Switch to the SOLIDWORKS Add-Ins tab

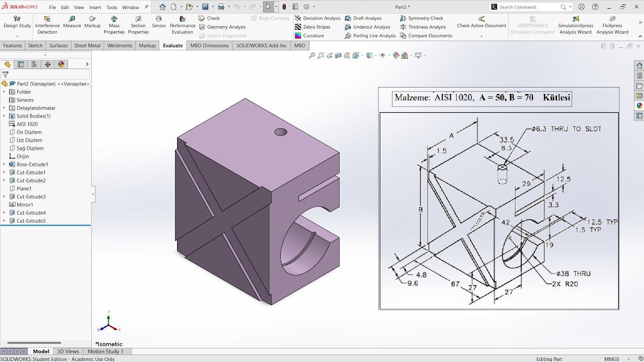261,45
